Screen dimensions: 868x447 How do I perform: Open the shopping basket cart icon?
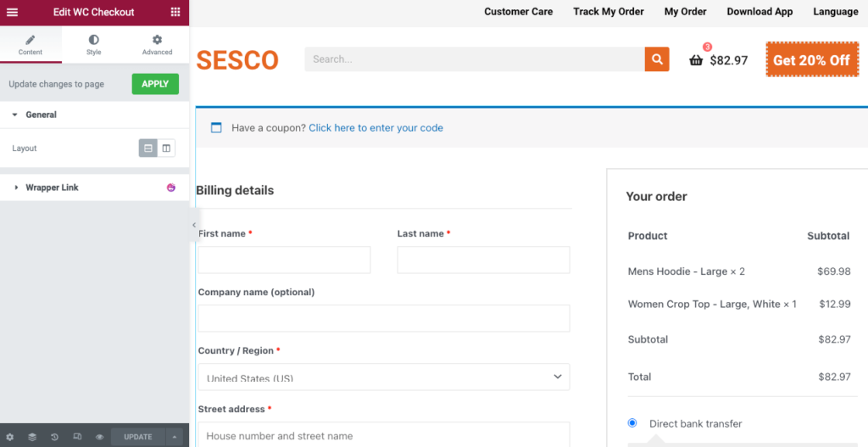(x=696, y=60)
